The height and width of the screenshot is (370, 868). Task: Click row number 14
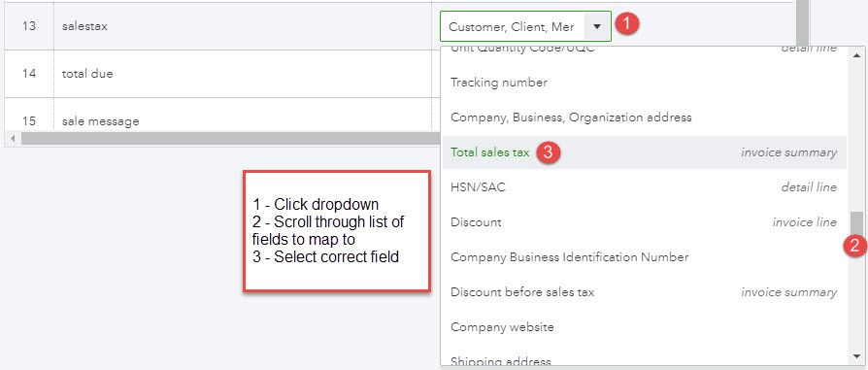tap(29, 73)
